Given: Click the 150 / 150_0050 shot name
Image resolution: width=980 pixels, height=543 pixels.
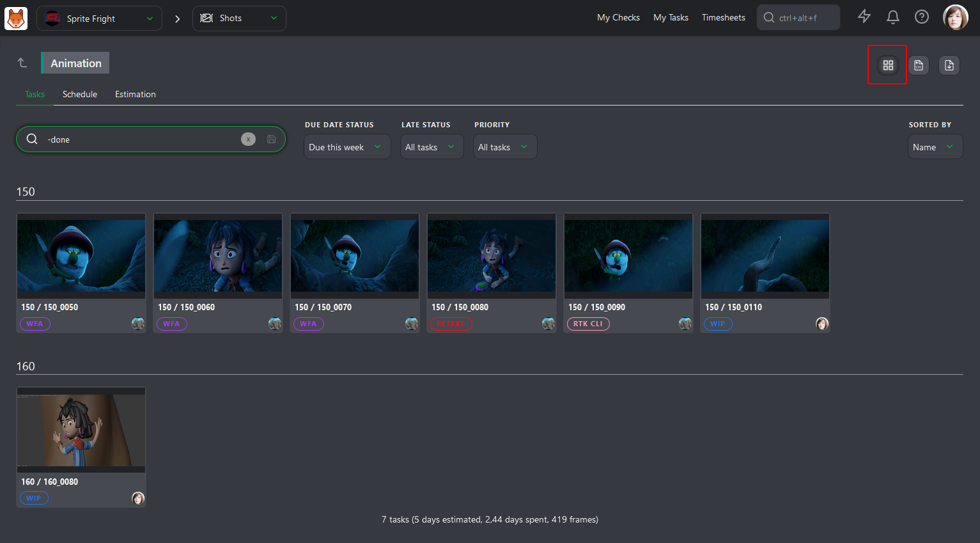Looking at the screenshot, I should tap(50, 307).
